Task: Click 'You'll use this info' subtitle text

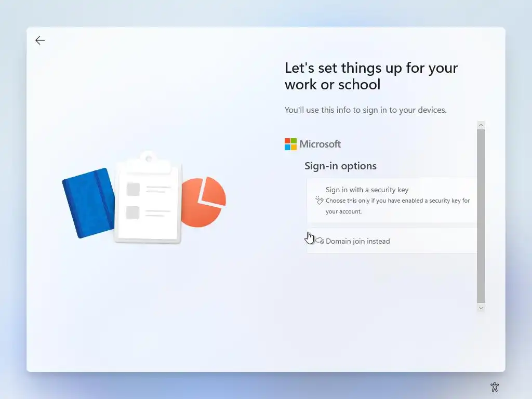Action: [365, 110]
